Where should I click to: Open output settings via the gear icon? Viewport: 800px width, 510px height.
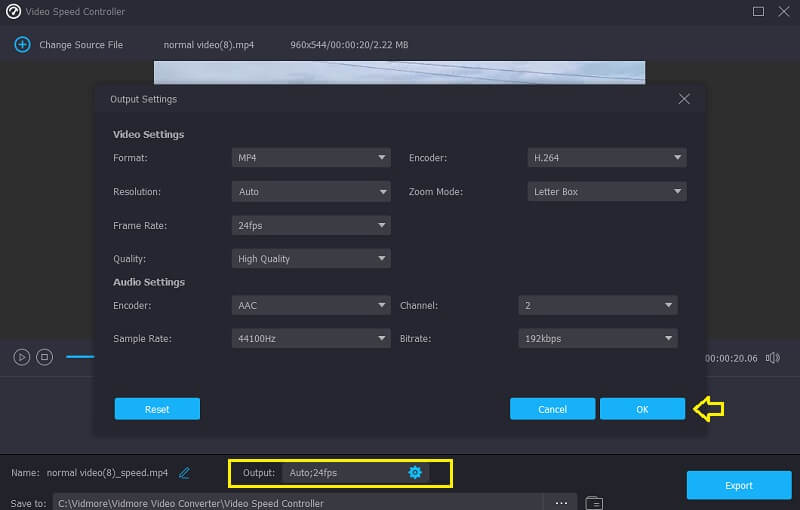pos(415,472)
